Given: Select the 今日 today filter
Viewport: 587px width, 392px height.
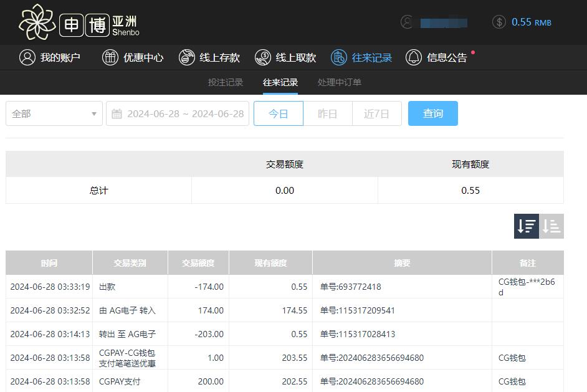Looking at the screenshot, I should click(278, 113).
